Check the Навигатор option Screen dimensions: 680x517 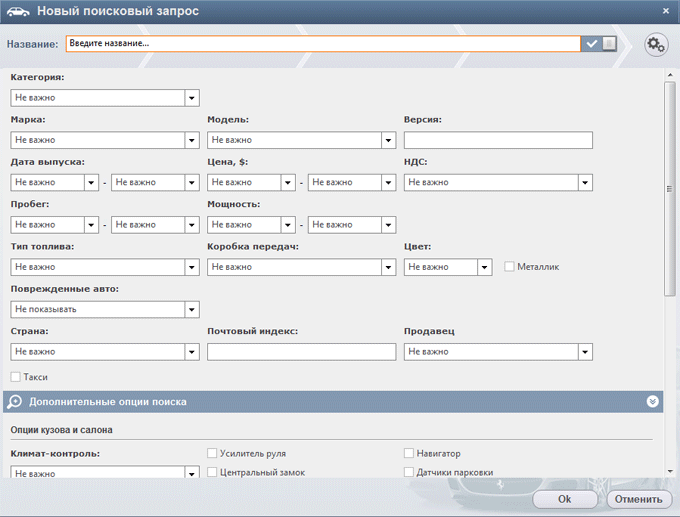(x=409, y=453)
